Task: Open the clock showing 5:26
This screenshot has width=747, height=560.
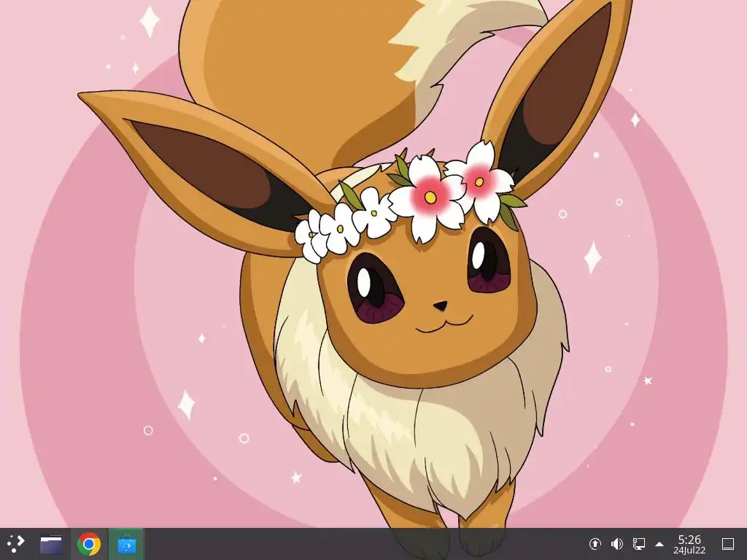Action: point(689,544)
